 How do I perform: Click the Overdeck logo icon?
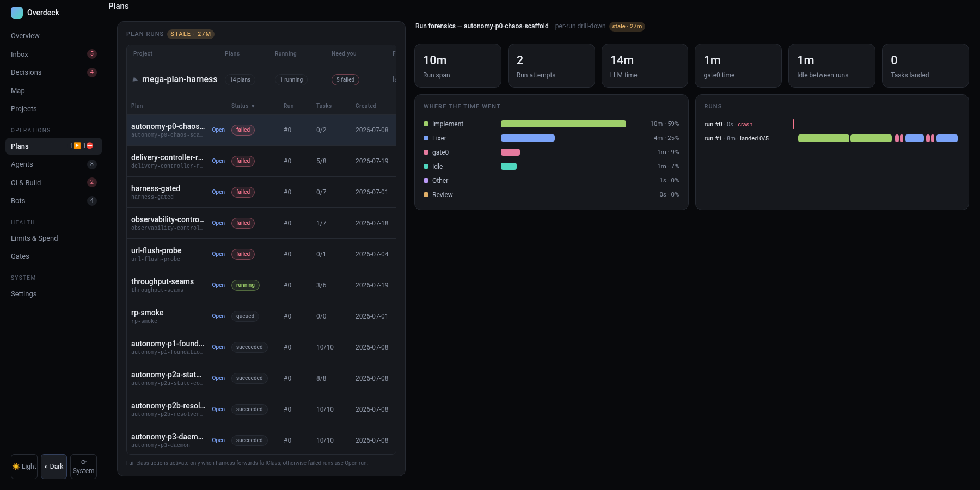pos(17,13)
